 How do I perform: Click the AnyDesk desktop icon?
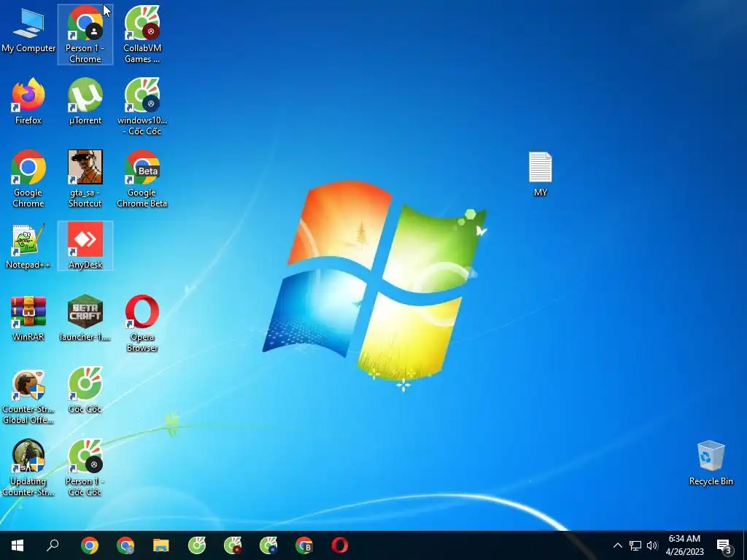pos(85,246)
